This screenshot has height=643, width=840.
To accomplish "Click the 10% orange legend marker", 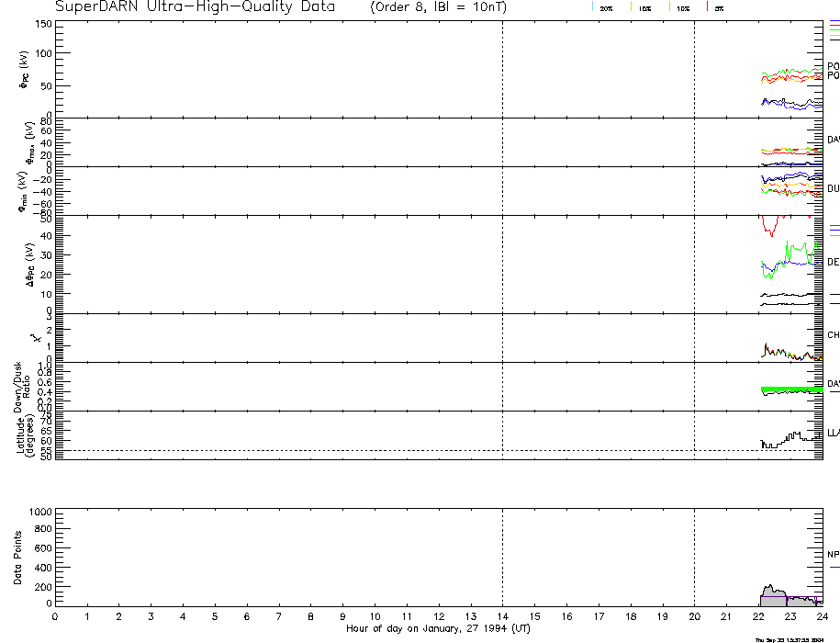I will (670, 7).
